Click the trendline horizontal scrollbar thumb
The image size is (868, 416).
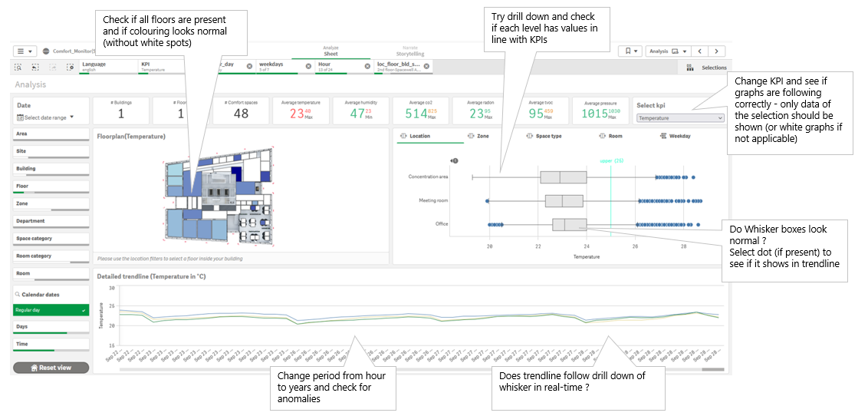[x=713, y=369]
